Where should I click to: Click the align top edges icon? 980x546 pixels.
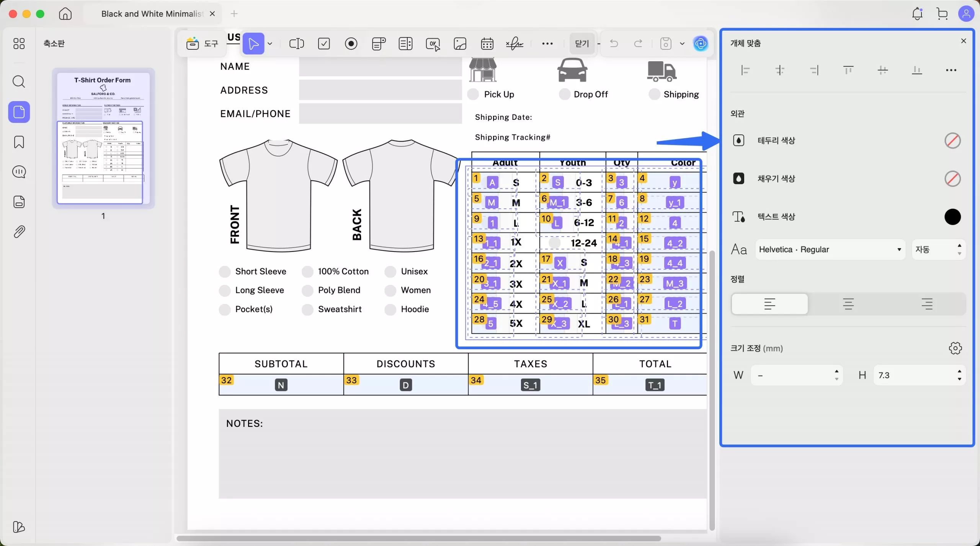click(x=848, y=70)
